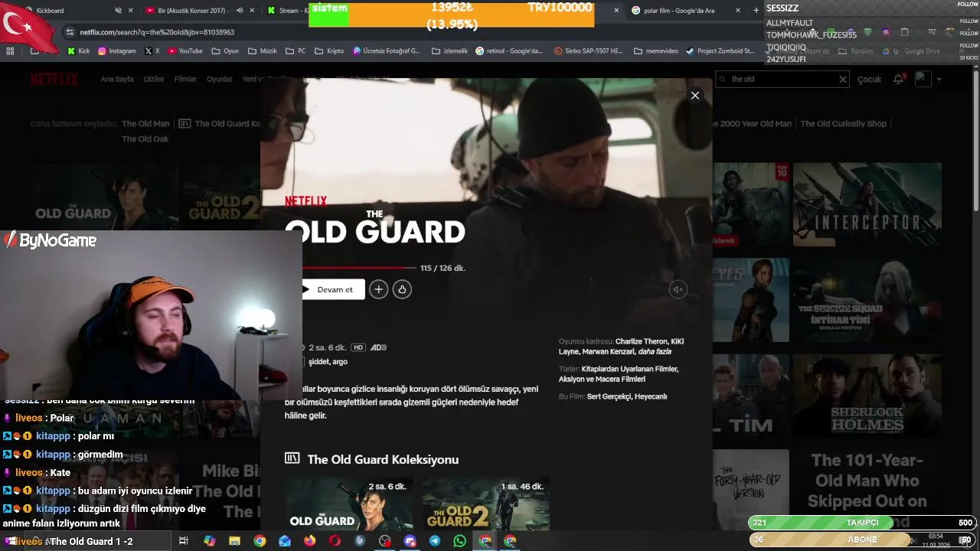Open the YouTube bookmark

tap(185, 51)
